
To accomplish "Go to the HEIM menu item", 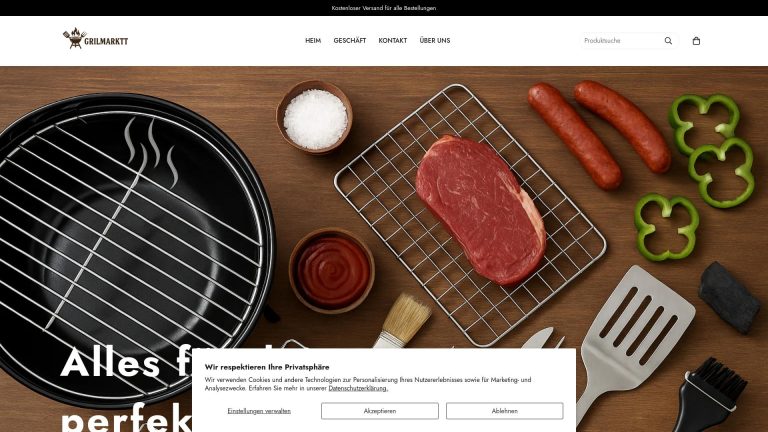I will 313,41.
